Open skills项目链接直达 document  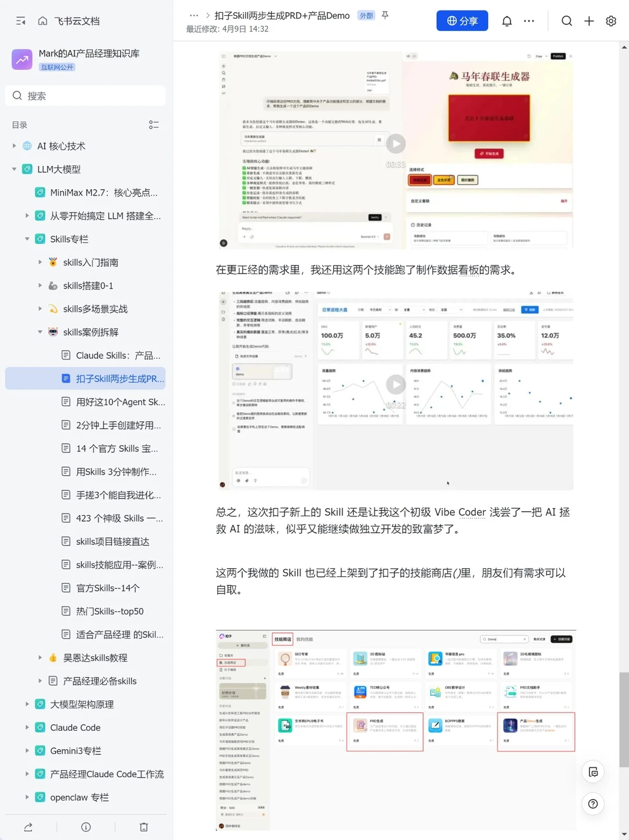(x=86, y=541)
